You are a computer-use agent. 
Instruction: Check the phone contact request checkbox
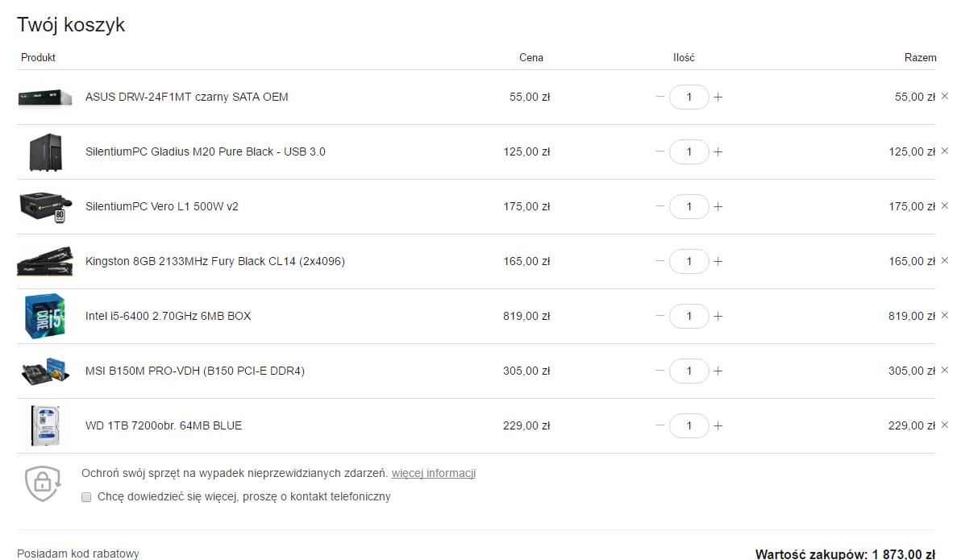tap(86, 497)
